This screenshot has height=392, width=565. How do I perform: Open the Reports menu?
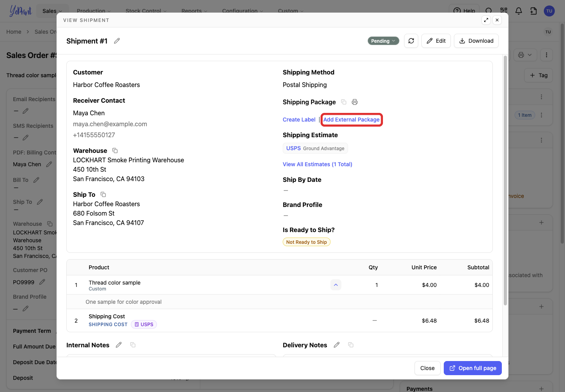click(x=194, y=11)
